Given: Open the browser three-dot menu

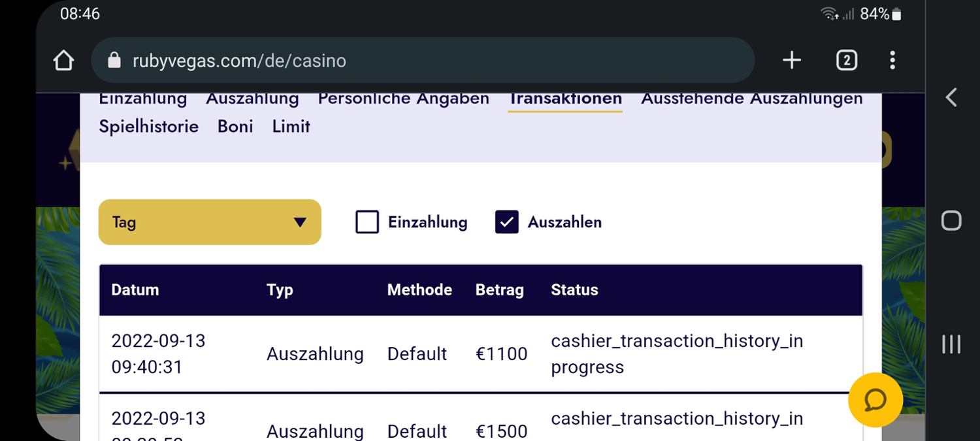Looking at the screenshot, I should [892, 61].
